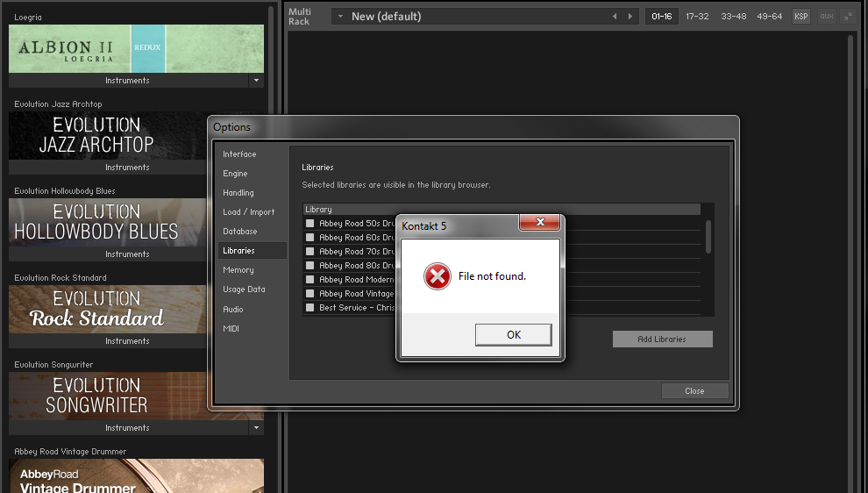Open Abbey Road Vintage Drummer library banner

click(x=136, y=475)
